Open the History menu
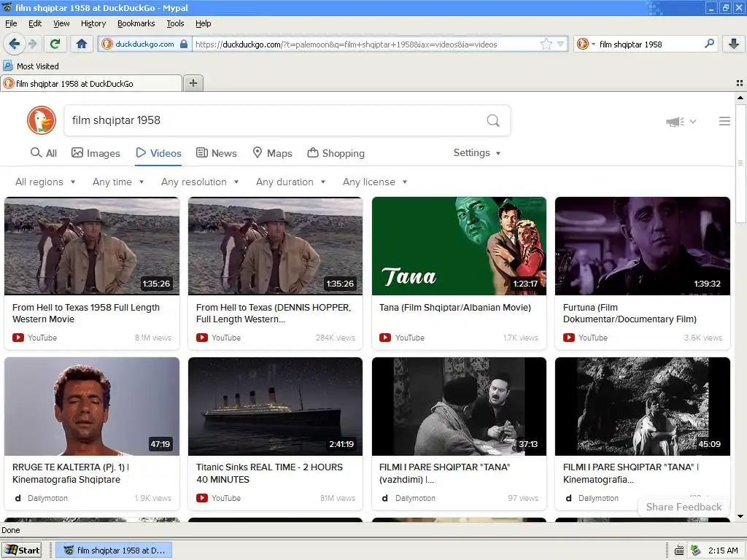Image resolution: width=747 pixels, height=560 pixels. pyautogui.click(x=93, y=23)
